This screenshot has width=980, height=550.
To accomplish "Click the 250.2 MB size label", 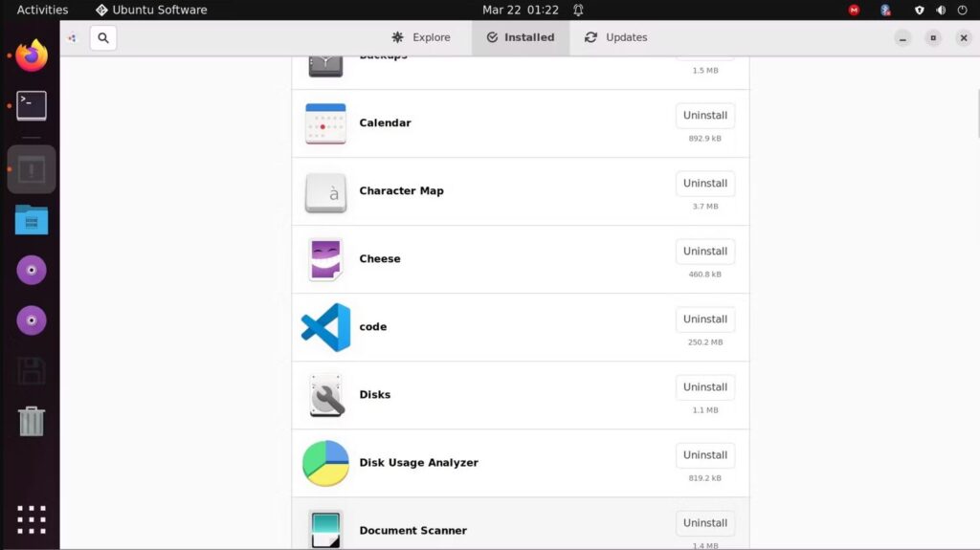I will click(705, 342).
